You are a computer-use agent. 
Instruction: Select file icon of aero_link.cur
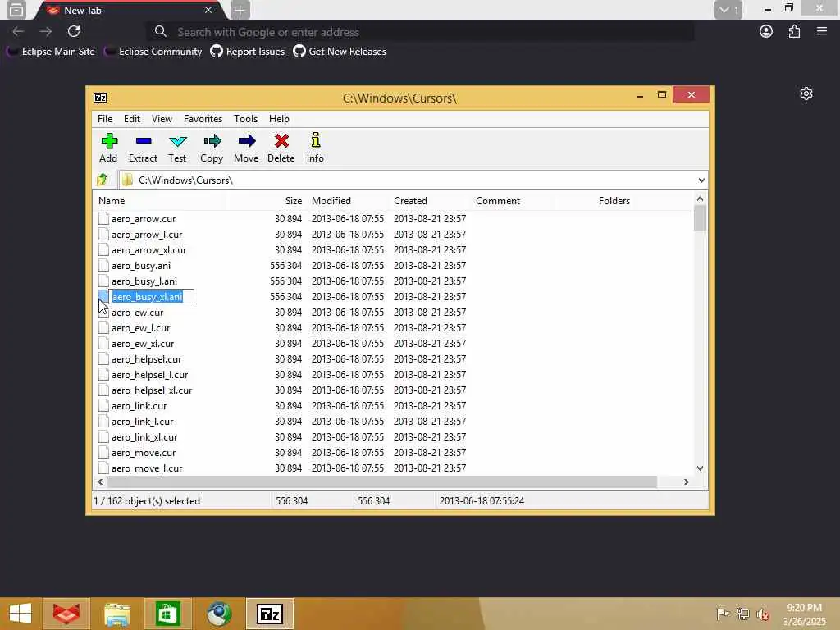pyautogui.click(x=103, y=405)
